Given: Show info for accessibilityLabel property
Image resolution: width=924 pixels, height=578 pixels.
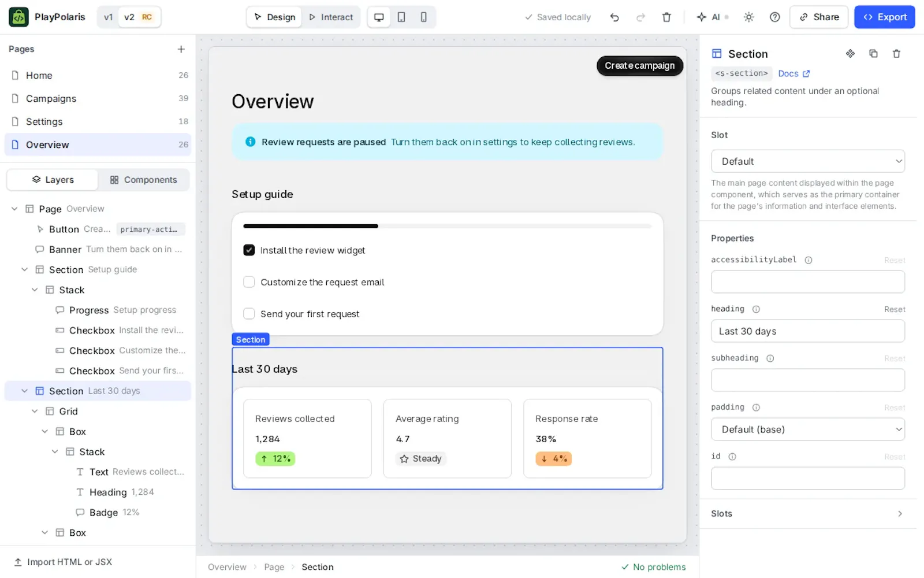Looking at the screenshot, I should tap(808, 260).
